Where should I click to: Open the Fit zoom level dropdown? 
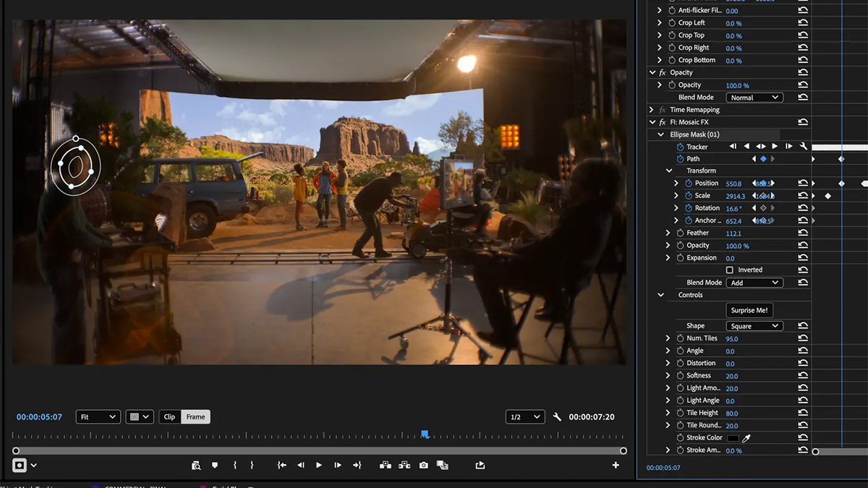point(98,417)
